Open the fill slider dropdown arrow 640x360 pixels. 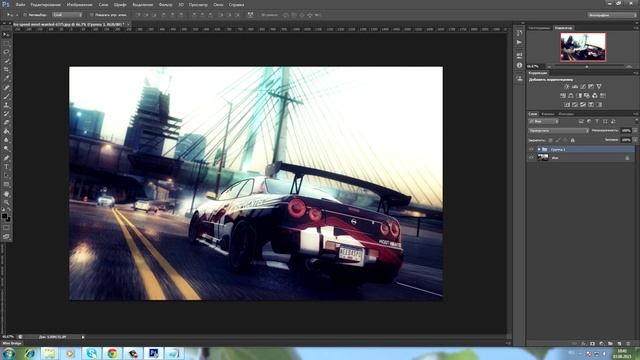pos(635,140)
